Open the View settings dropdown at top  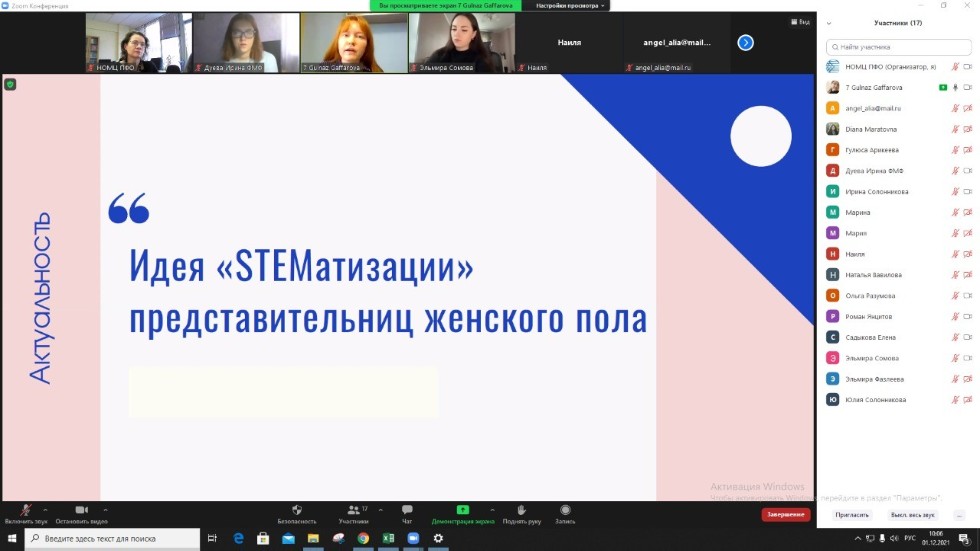(570, 5)
